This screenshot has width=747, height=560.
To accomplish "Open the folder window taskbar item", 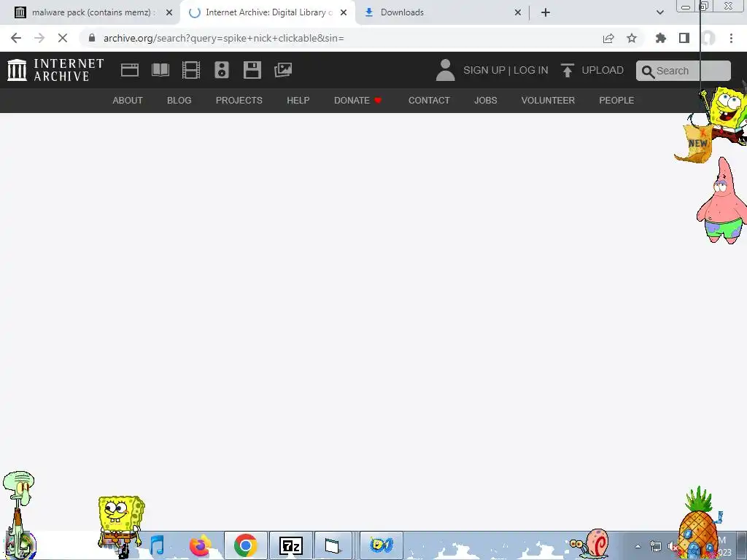I will click(x=333, y=545).
